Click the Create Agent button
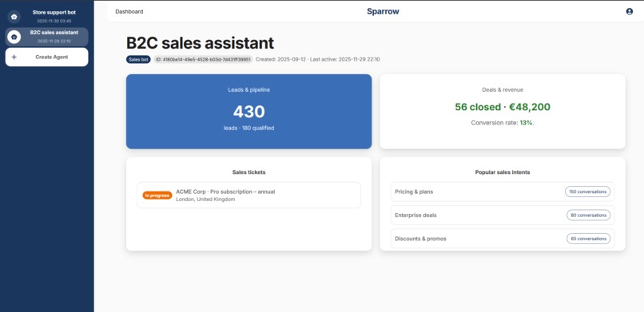Viewport: 644px width, 312px height. pyautogui.click(x=47, y=57)
